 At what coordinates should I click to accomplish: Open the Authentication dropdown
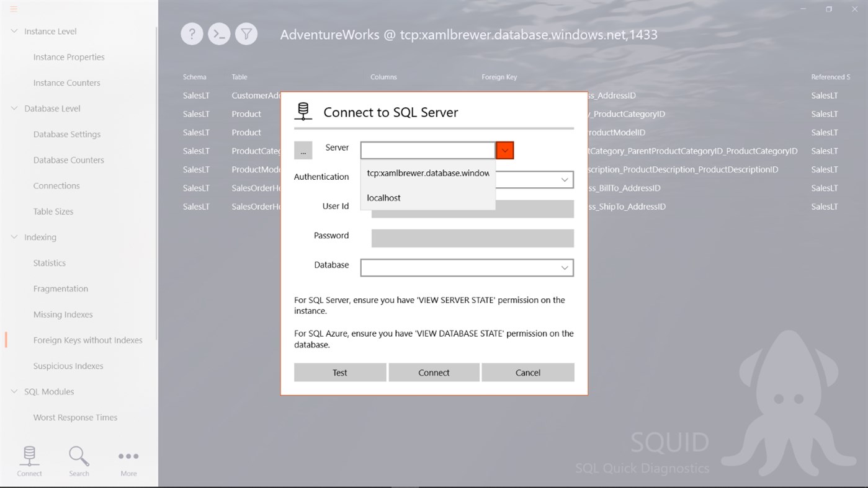565,180
